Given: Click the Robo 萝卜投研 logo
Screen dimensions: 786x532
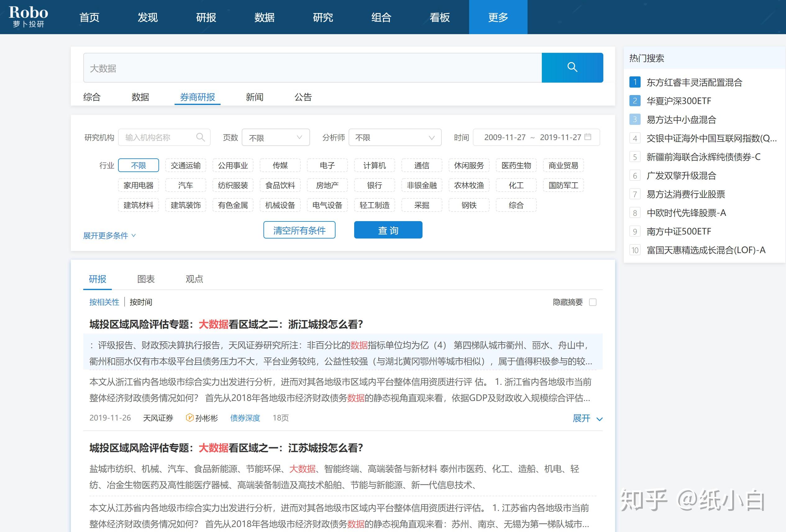Looking at the screenshot, I should tap(28, 16).
